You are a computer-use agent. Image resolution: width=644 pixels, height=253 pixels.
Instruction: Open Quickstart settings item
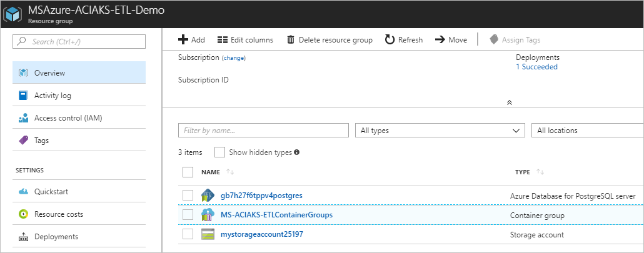(x=79, y=192)
